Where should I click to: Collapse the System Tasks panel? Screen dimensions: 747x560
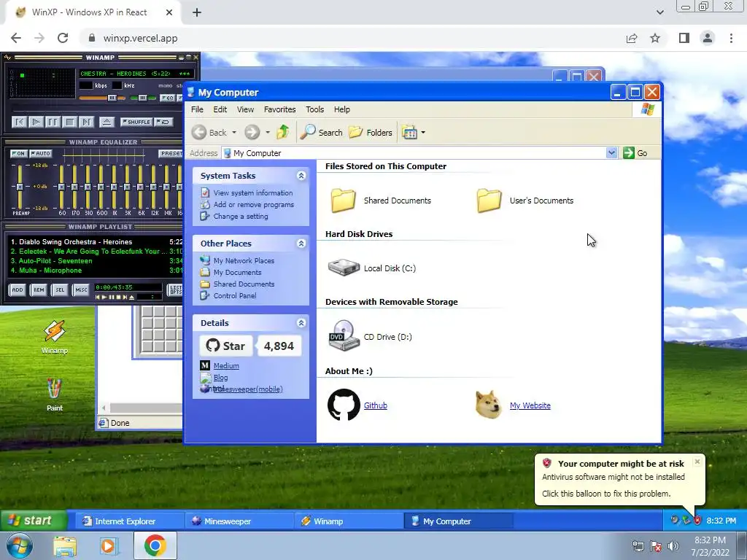pyautogui.click(x=301, y=176)
